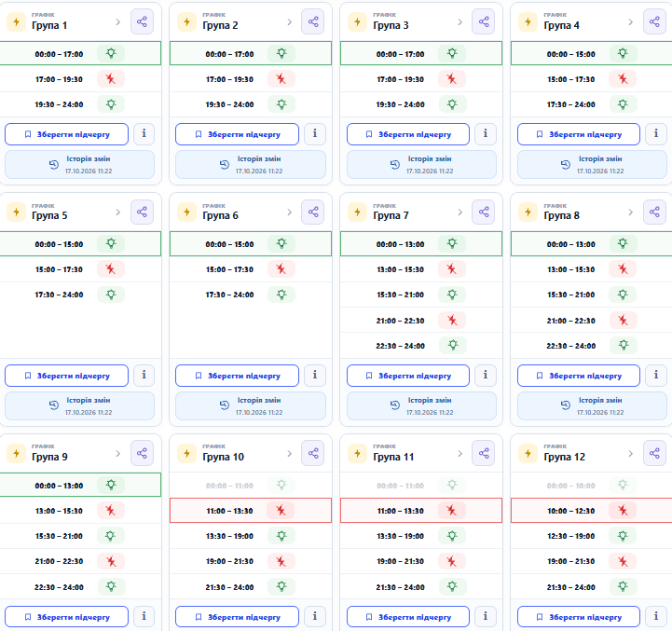
Task: Expand Група 10 details chevron
Action: tap(290, 454)
